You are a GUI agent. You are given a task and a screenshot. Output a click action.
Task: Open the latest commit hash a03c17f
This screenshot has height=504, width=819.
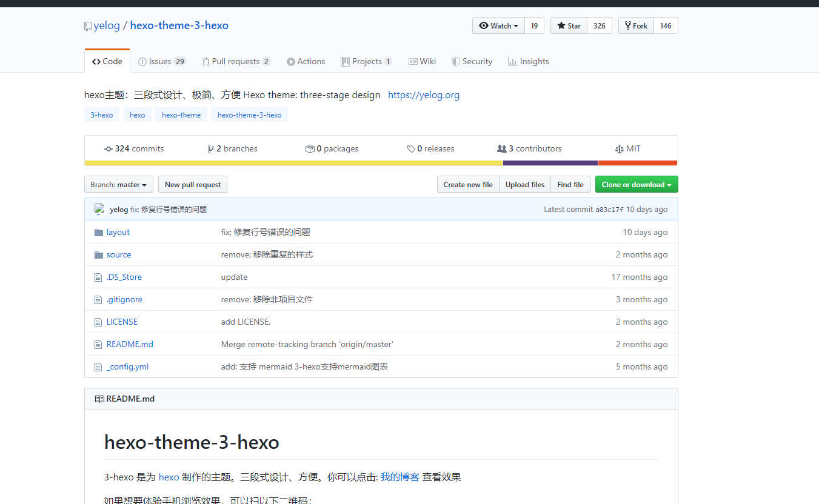[x=609, y=210]
